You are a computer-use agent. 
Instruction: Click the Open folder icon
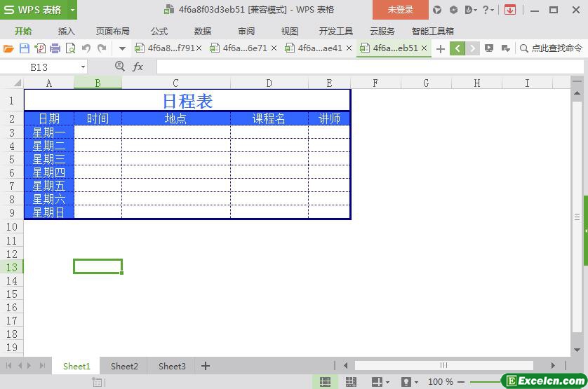click(x=8, y=48)
